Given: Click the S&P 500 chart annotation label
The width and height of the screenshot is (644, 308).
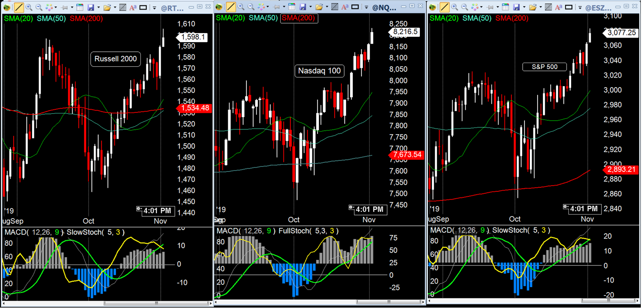Looking at the screenshot, I should tap(545, 67).
